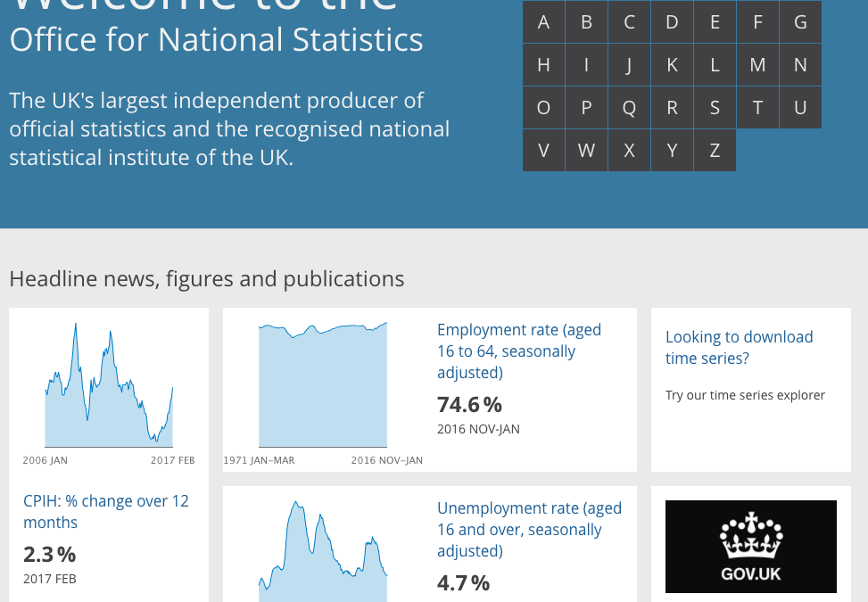Select letter A in the A-Z index
Screen dimensions: 868x602
pos(543,21)
